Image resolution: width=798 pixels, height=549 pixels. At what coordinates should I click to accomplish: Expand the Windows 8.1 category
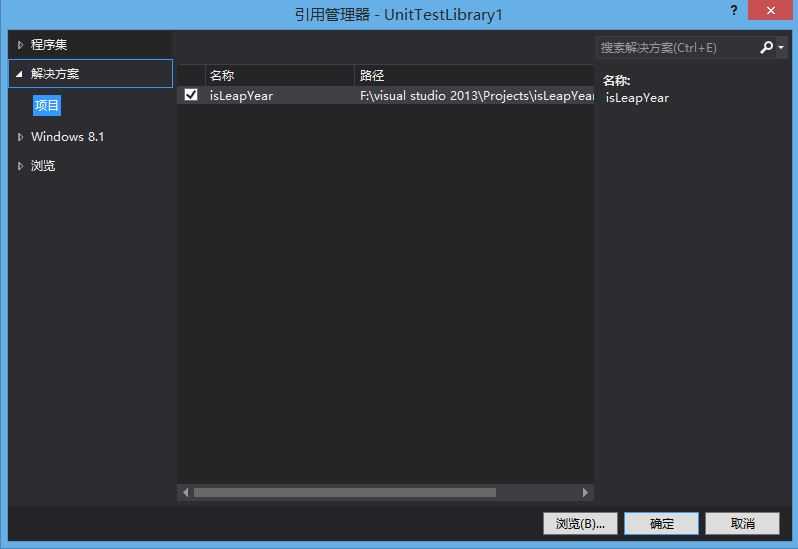(20, 137)
